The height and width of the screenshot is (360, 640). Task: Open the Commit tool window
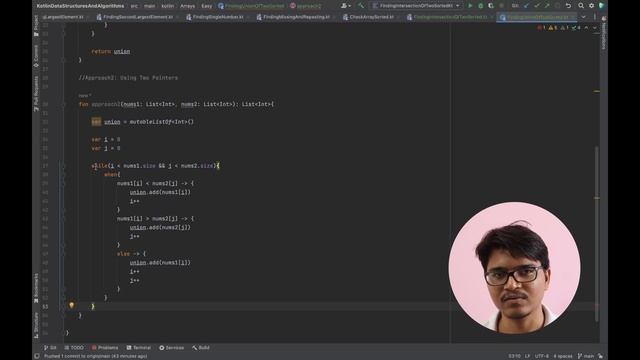[36, 56]
